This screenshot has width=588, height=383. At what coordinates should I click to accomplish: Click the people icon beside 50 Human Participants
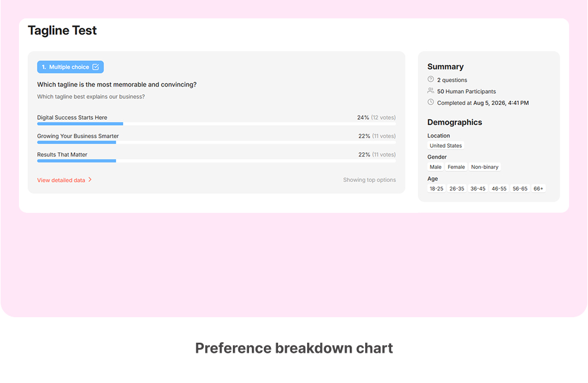click(430, 91)
